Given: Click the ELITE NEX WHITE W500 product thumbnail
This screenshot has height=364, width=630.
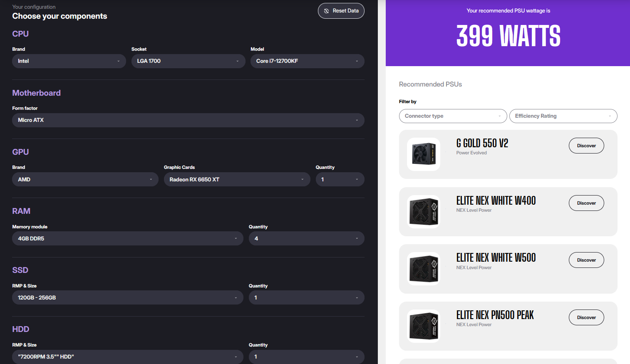Looking at the screenshot, I should coord(424,269).
